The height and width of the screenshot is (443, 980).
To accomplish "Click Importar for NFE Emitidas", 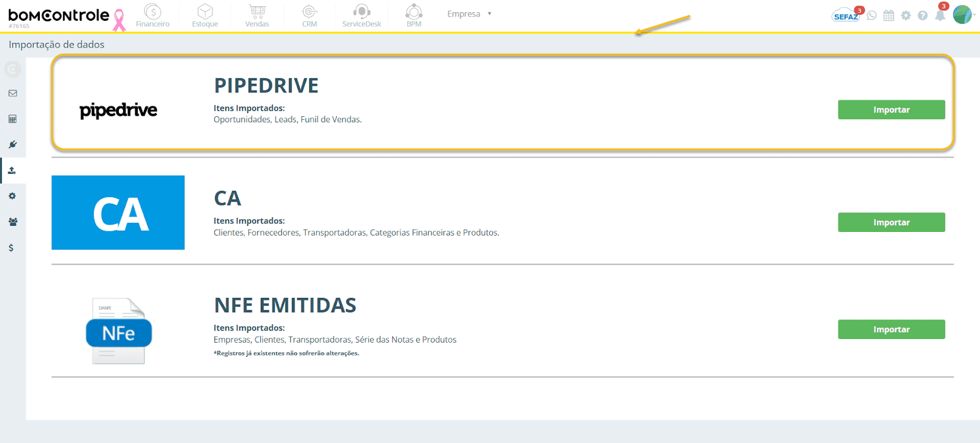I will pyautogui.click(x=891, y=329).
